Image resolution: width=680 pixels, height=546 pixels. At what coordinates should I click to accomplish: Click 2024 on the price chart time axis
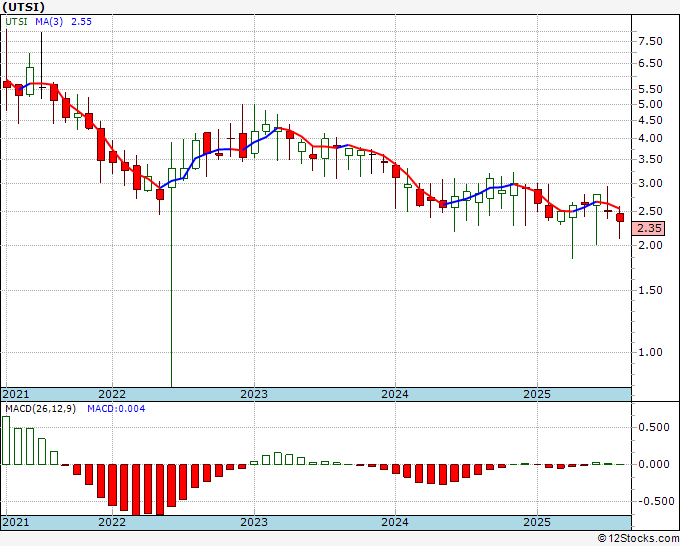tap(395, 394)
